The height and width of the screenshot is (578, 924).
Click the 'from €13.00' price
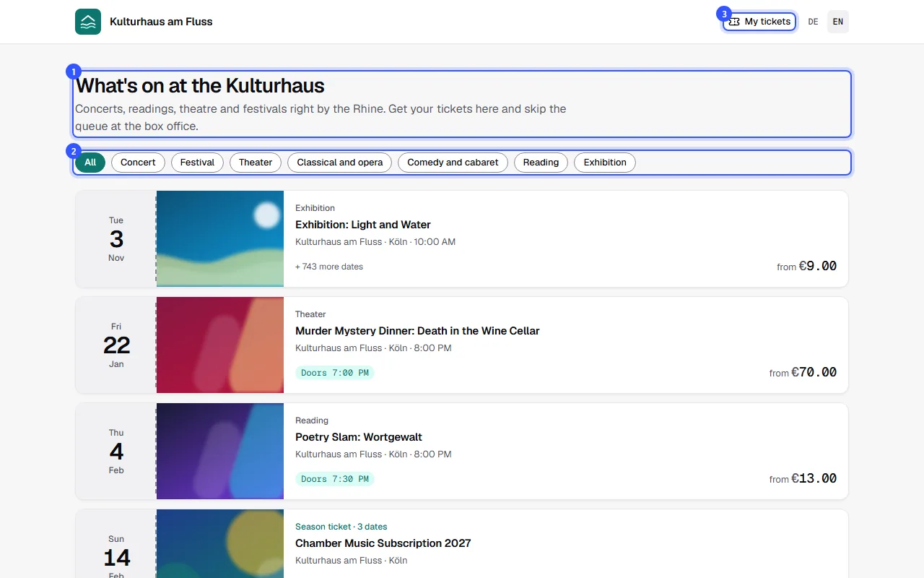[803, 478]
